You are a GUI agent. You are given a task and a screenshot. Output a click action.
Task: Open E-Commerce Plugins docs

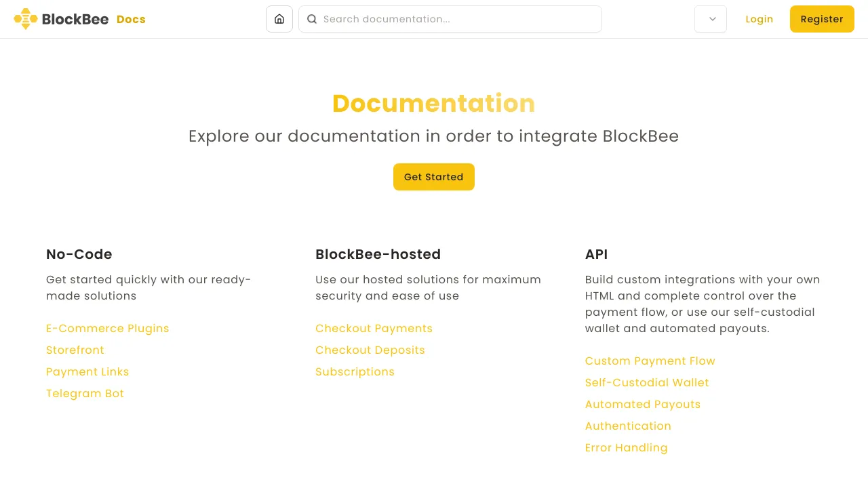coord(108,328)
